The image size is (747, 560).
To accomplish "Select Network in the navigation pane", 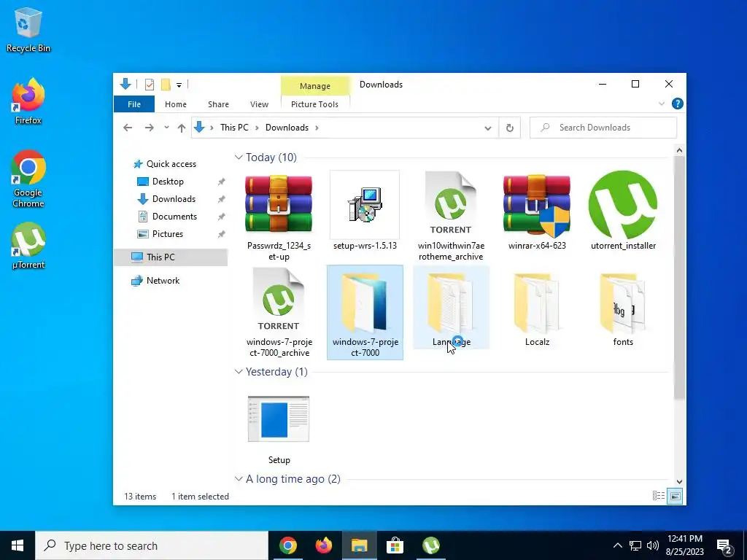I will coord(163,281).
